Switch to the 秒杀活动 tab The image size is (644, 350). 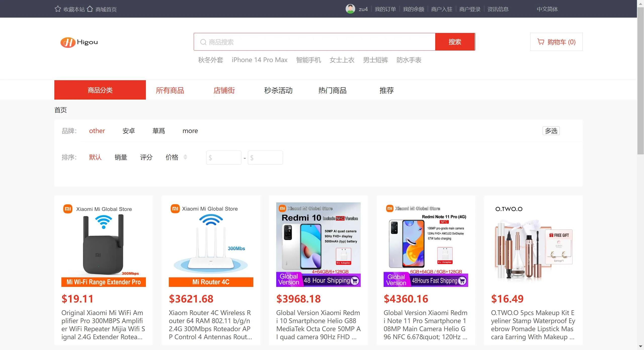pos(278,90)
